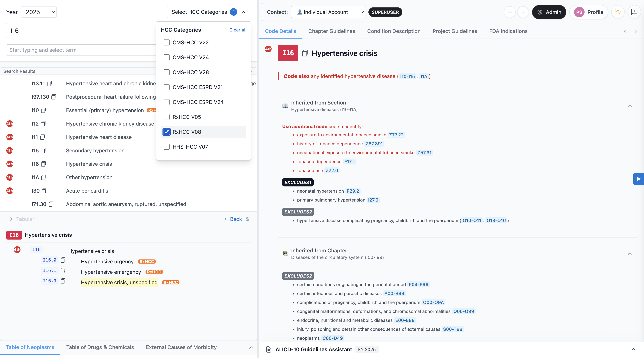
Task: Open the Condition Description tab
Action: click(x=394, y=31)
